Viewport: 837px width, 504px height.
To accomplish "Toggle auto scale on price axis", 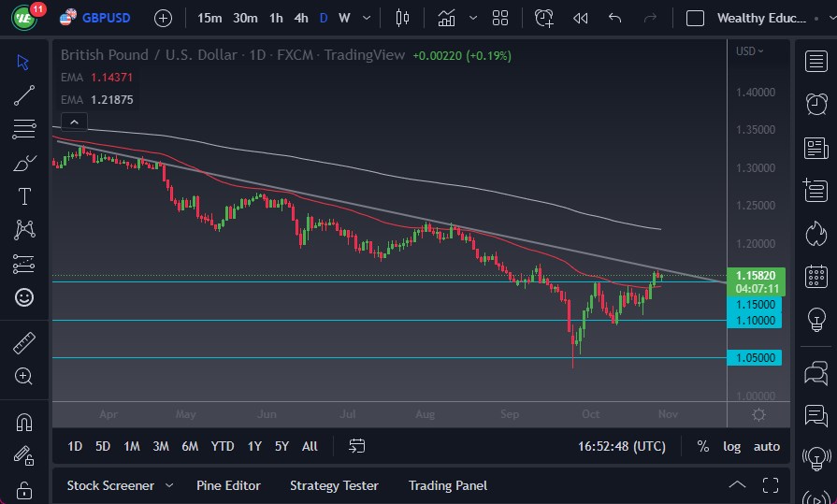I will tap(767, 446).
